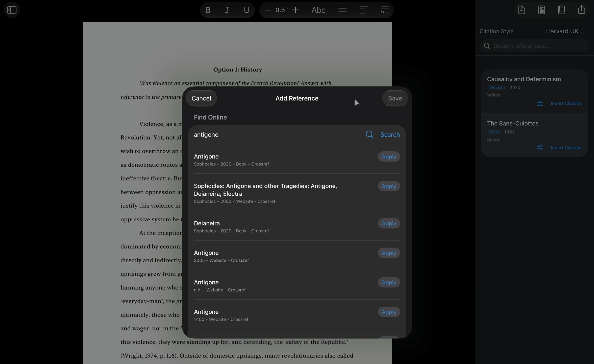Image resolution: width=594 pixels, height=364 pixels.
Task: Apply the Deianeira result
Action: (x=389, y=223)
